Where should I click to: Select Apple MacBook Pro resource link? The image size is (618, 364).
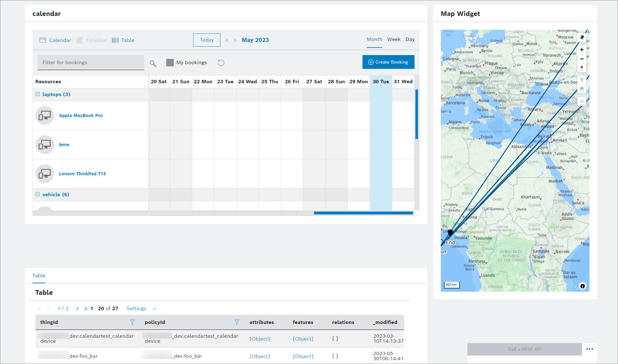81,115
